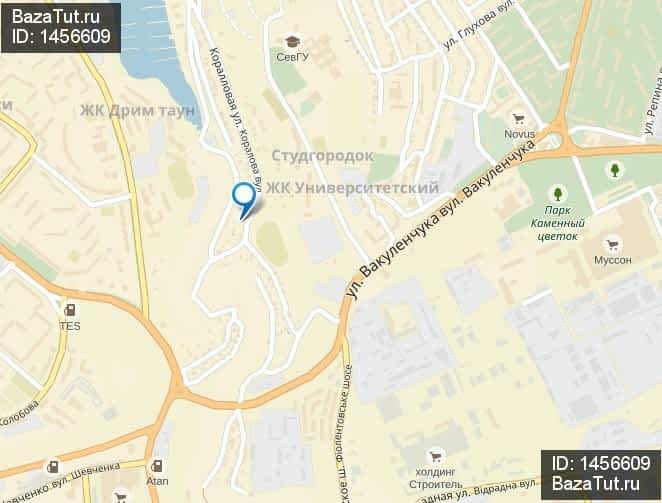Select the TES gas station icon
Screen dimensions: 662x503
[x=70, y=310]
